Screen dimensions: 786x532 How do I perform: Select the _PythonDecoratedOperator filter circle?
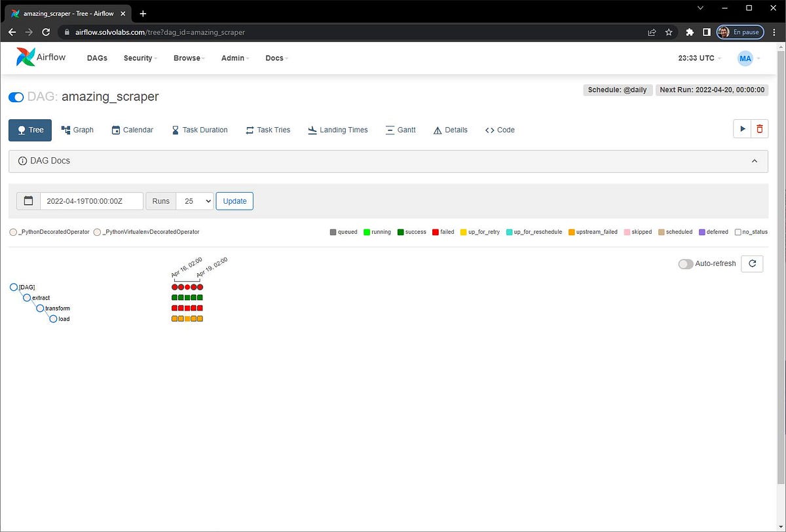click(13, 231)
